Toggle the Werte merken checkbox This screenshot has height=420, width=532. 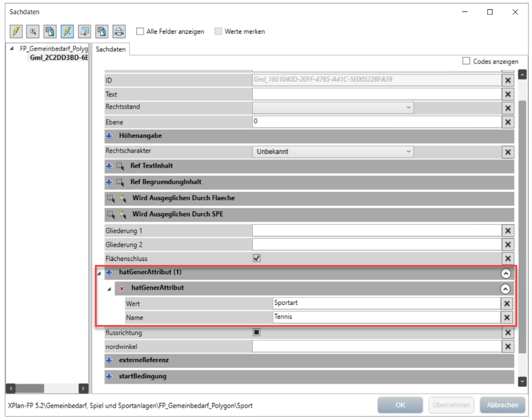coord(218,31)
